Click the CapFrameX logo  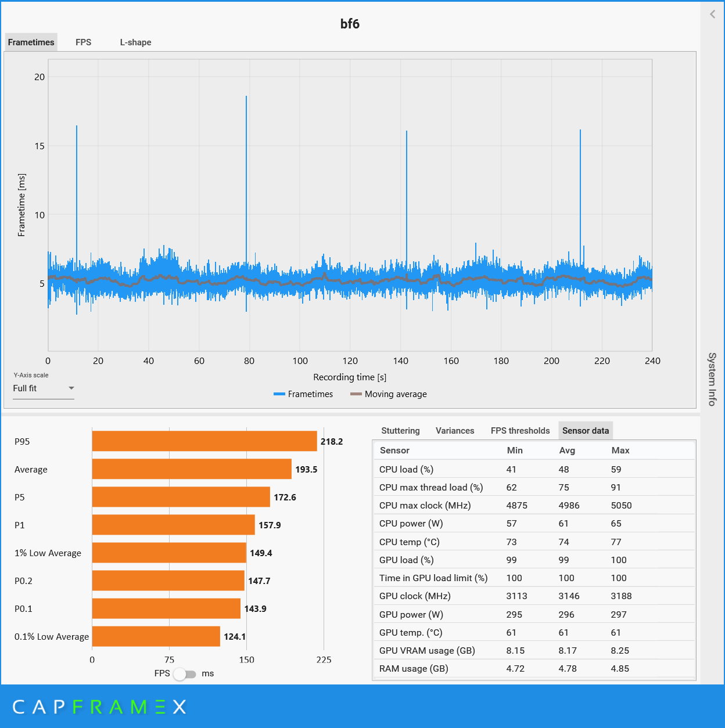click(x=99, y=707)
